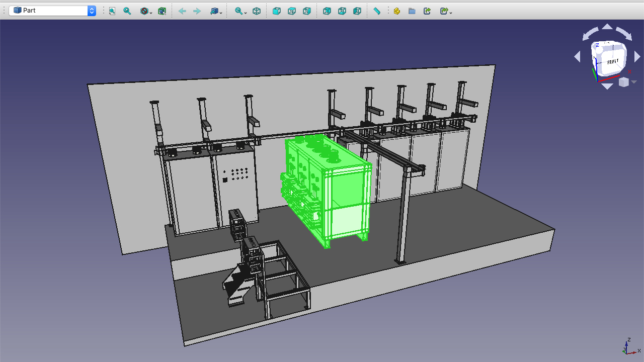Image resolution: width=644 pixels, height=362 pixels.
Task: Open the Part workbench selector dropdown
Action: (x=52, y=11)
